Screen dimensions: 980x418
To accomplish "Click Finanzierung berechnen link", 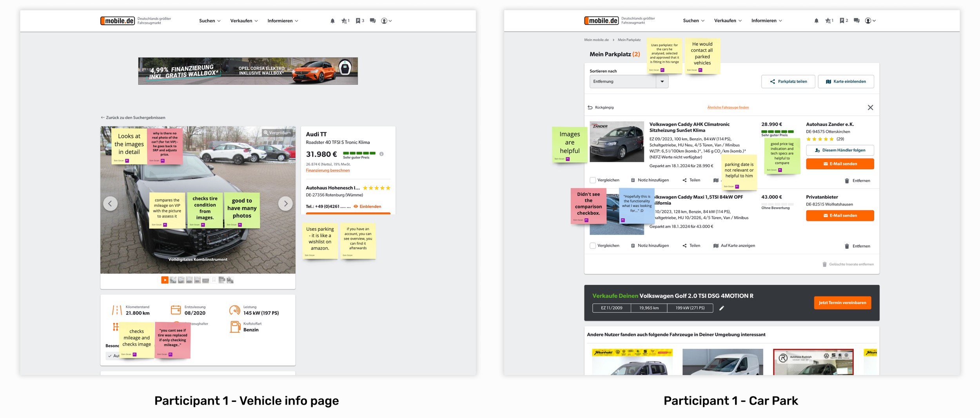I will [328, 170].
